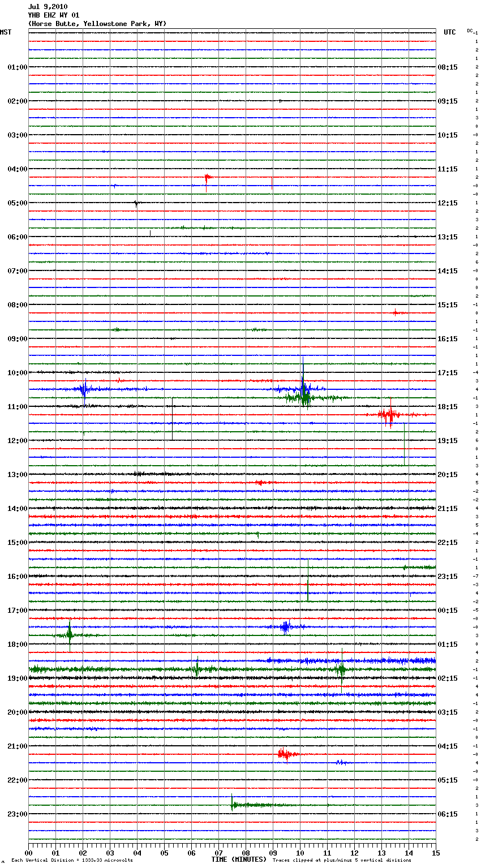Click the 08:15 UTC time label

tap(448, 67)
